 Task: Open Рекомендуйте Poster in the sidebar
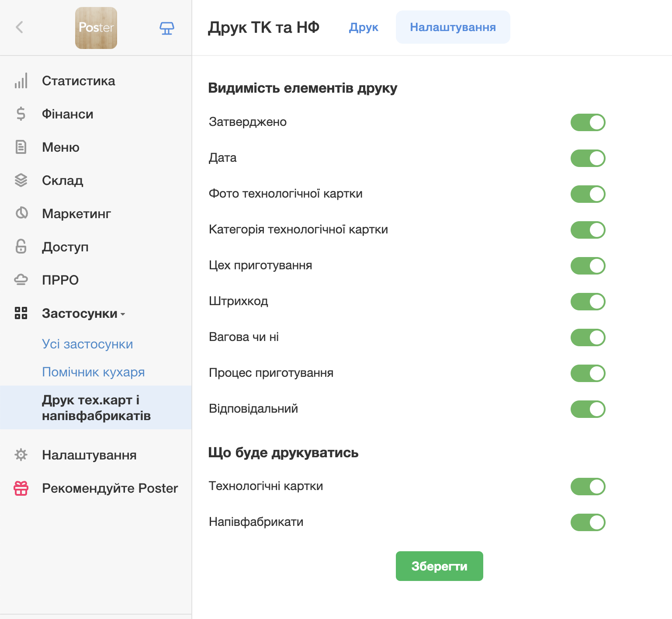point(110,488)
